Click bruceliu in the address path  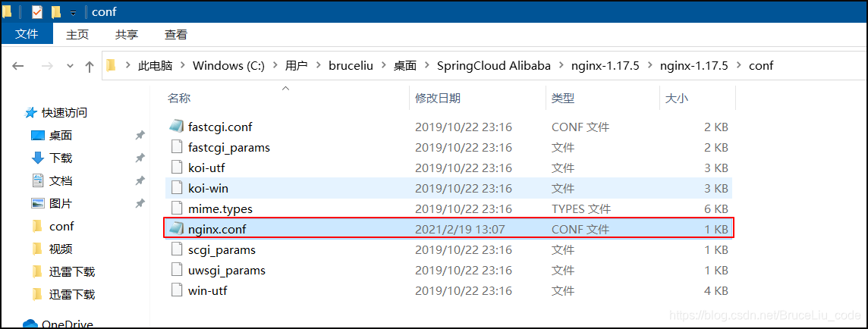[351, 66]
